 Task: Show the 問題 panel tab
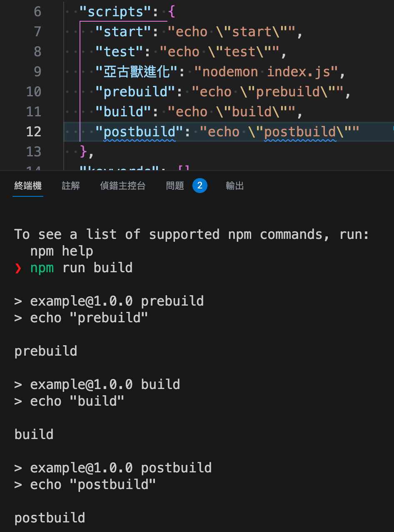point(175,186)
